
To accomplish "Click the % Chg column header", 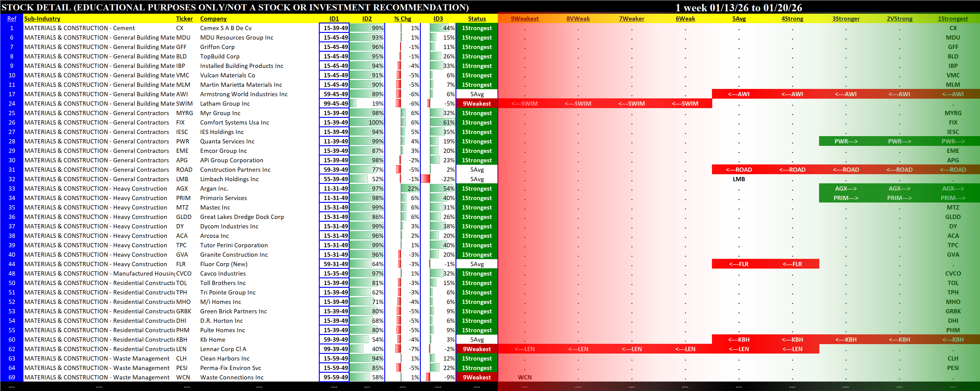I will pyautogui.click(x=403, y=19).
